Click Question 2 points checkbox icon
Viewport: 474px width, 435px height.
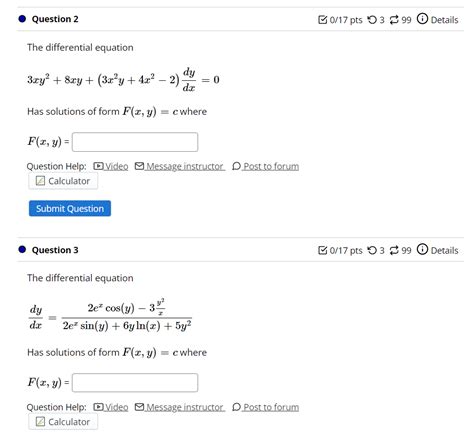pos(323,20)
